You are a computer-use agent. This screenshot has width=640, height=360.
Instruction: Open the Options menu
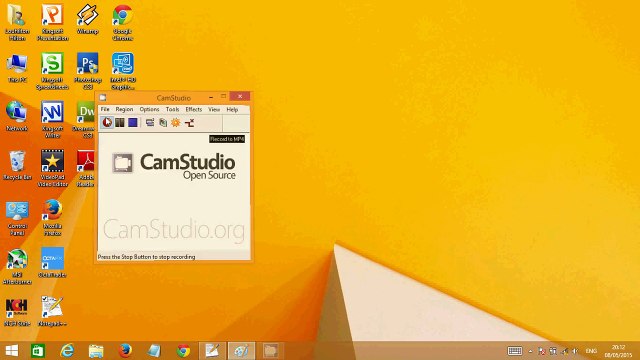tap(149, 109)
